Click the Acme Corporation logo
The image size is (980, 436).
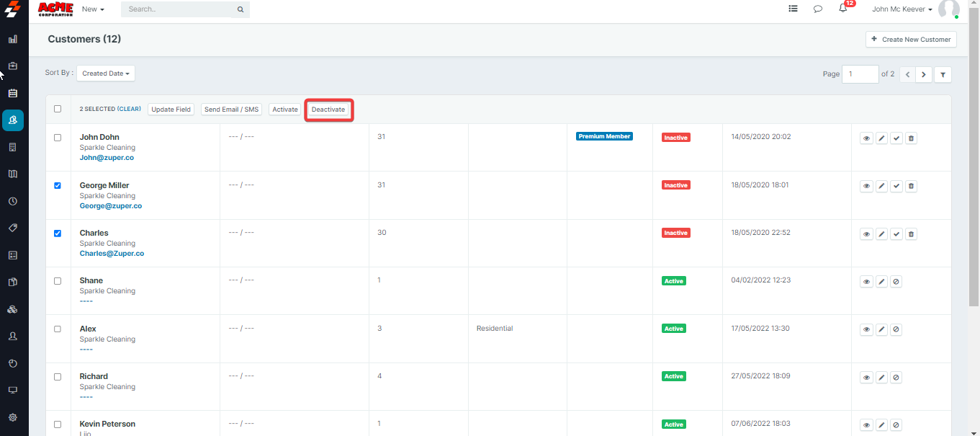click(55, 9)
